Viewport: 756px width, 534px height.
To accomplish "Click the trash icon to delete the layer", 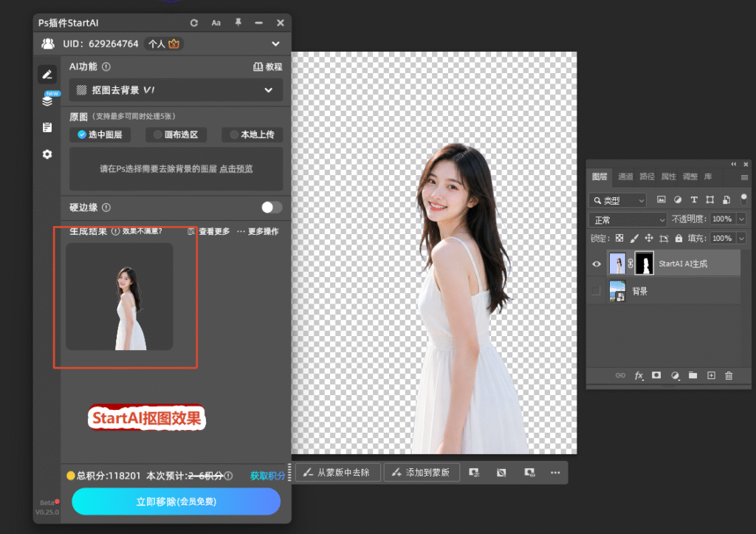I will tap(729, 375).
